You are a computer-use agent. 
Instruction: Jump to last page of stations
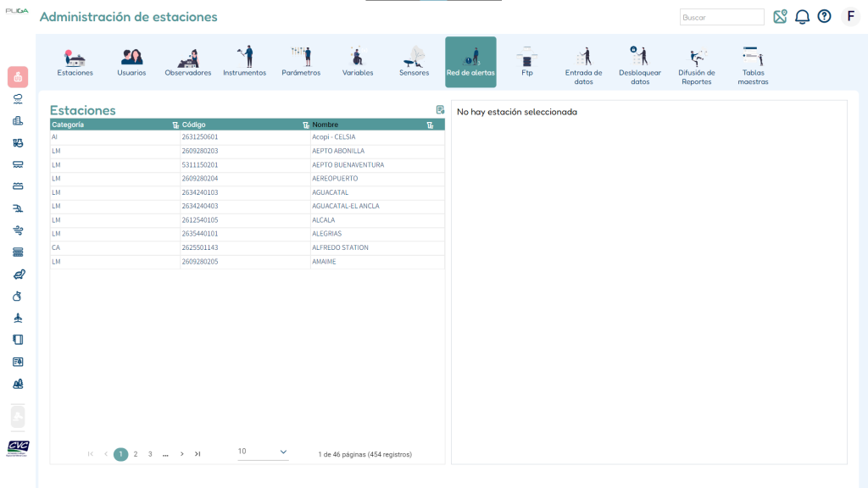tap(198, 454)
